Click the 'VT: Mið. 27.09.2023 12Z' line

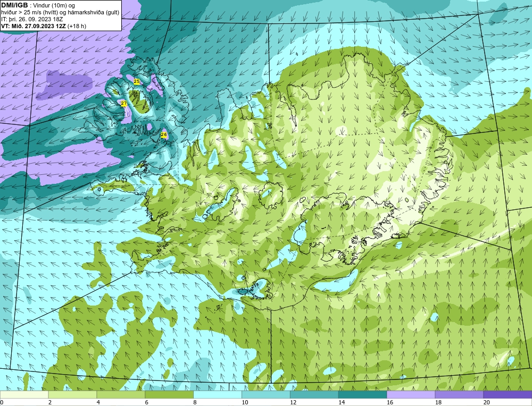pos(34,26)
